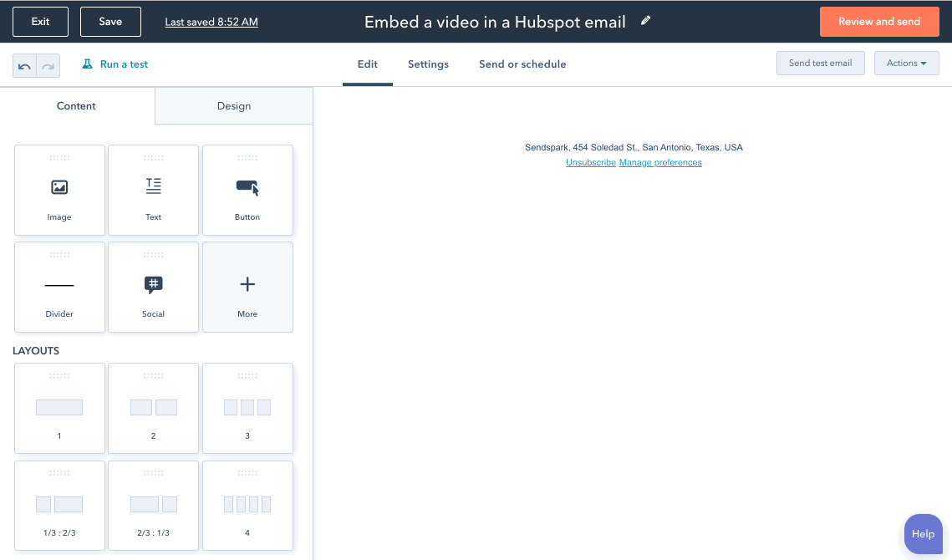The width and height of the screenshot is (952, 560).
Task: Choose the 1 column layout
Action: point(59,408)
